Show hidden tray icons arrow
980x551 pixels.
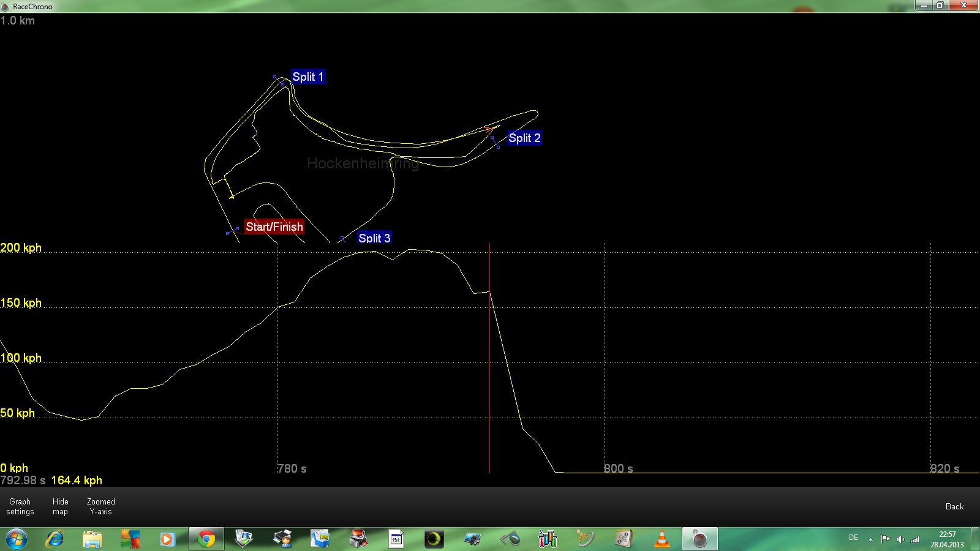(870, 539)
